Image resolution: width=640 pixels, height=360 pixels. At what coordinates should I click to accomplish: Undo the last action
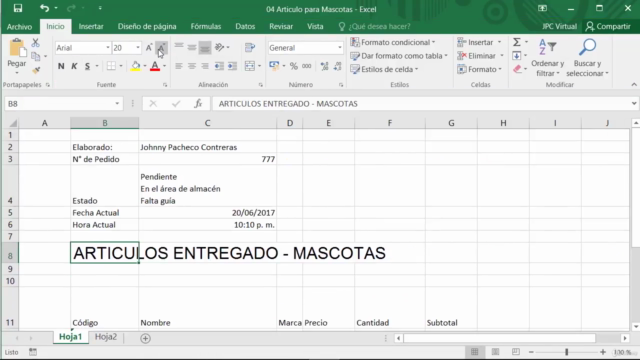44,8
